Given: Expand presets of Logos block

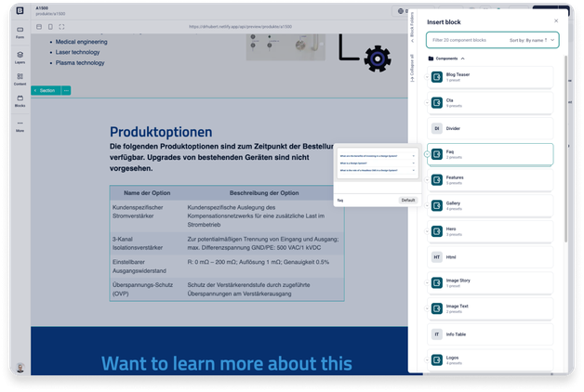Looking at the screenshot, I should click(427, 359).
